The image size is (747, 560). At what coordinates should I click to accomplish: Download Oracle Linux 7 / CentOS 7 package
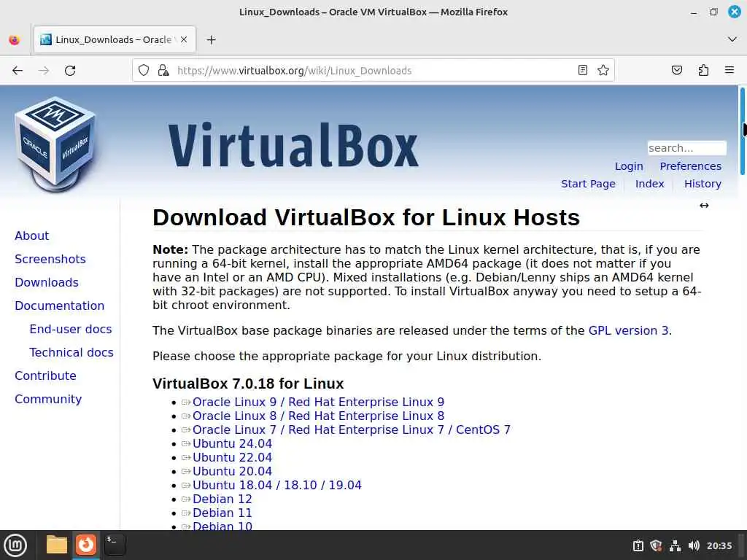(x=351, y=429)
